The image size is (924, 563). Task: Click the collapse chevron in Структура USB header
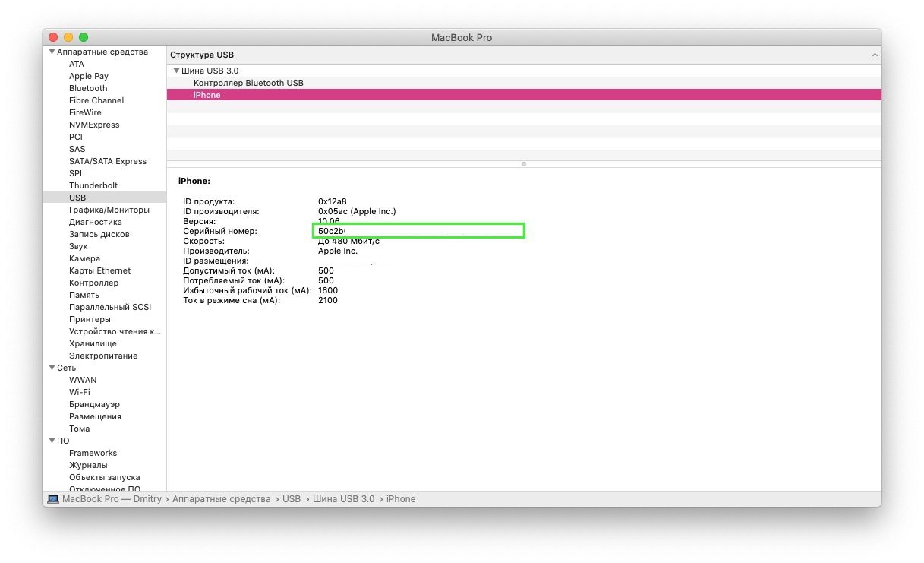[875, 55]
